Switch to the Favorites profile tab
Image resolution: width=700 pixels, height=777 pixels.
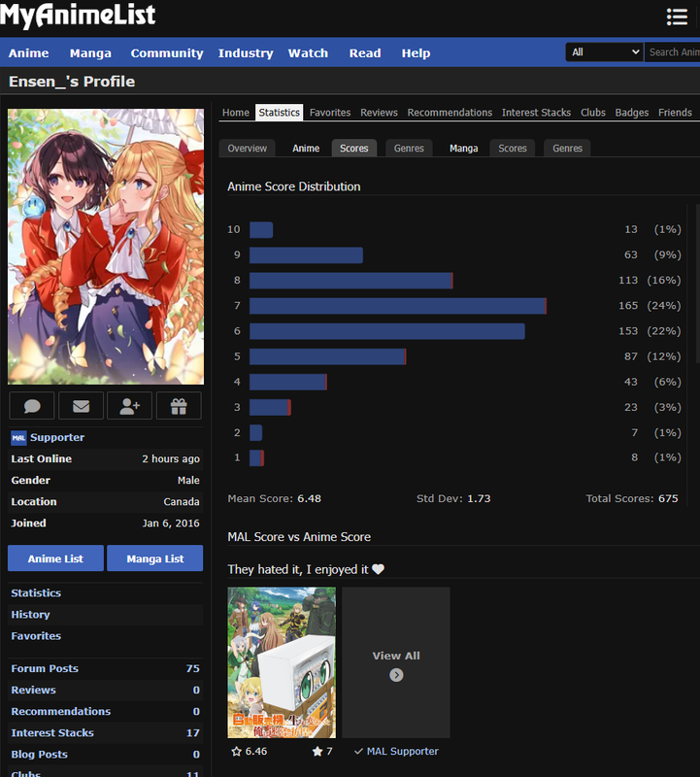coord(330,113)
